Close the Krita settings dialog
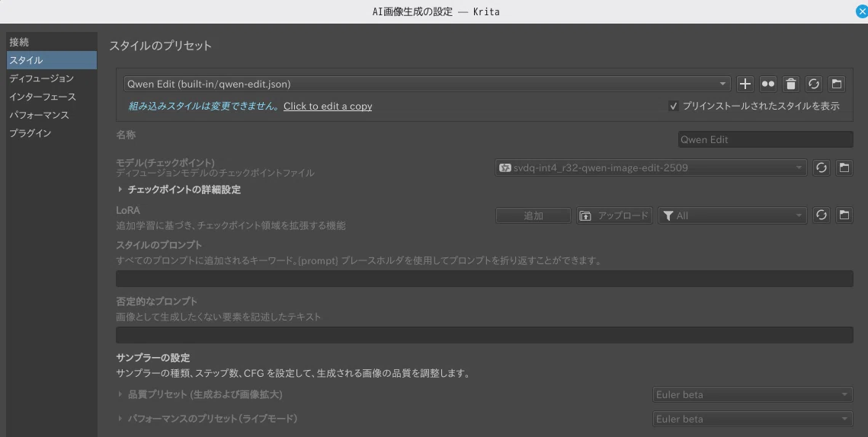Image resolution: width=868 pixels, height=437 pixels. pos(861,11)
